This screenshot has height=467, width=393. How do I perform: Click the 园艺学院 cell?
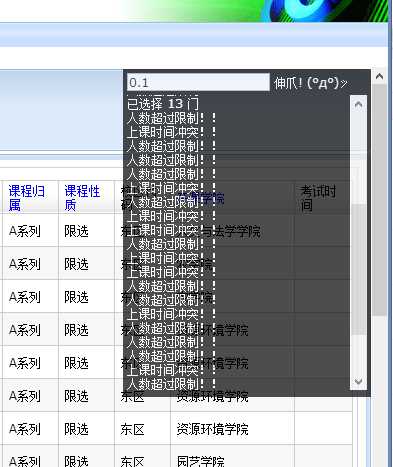click(200, 461)
